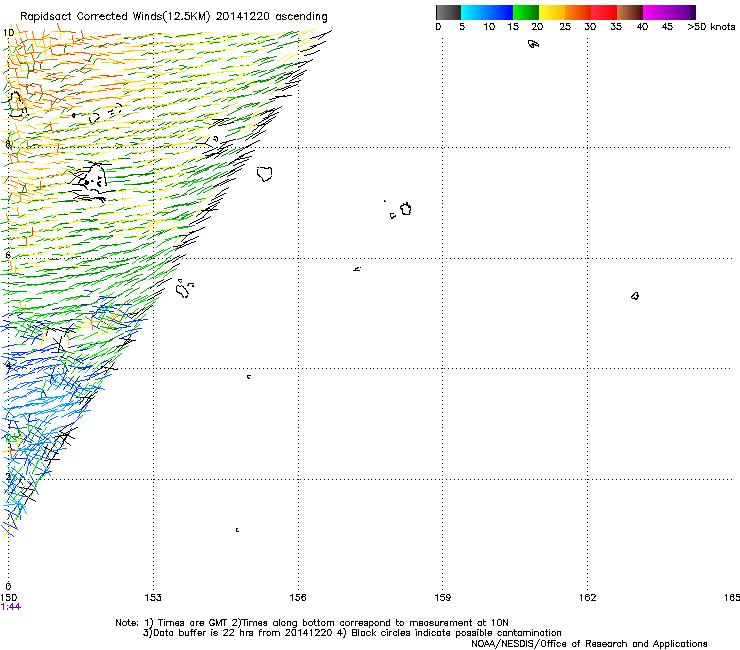Click the latitude label '0' at bottom left
Viewport: 740px width, 650px height.
point(8,586)
